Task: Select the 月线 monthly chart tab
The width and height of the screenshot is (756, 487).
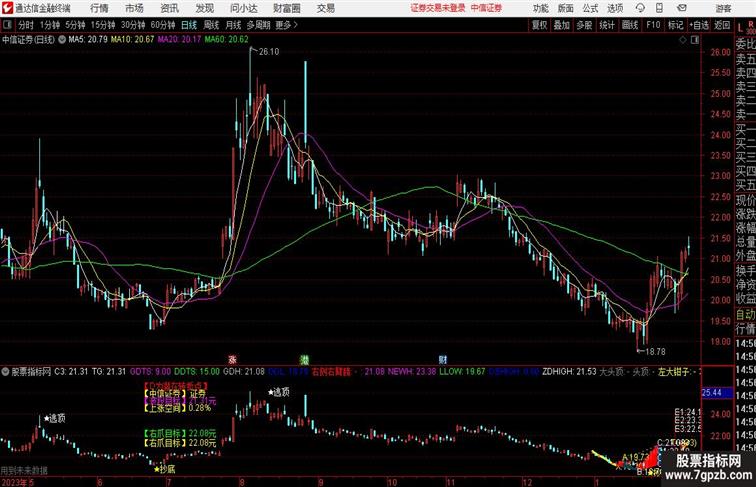Action: click(233, 25)
